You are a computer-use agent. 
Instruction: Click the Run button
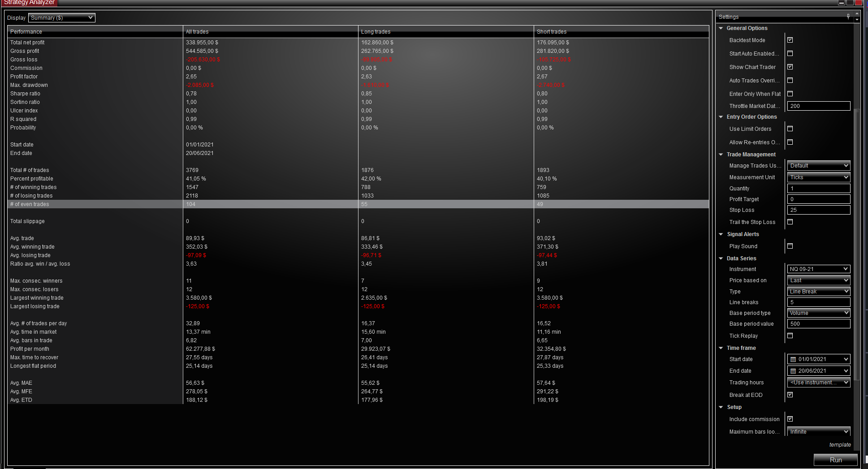(x=836, y=460)
